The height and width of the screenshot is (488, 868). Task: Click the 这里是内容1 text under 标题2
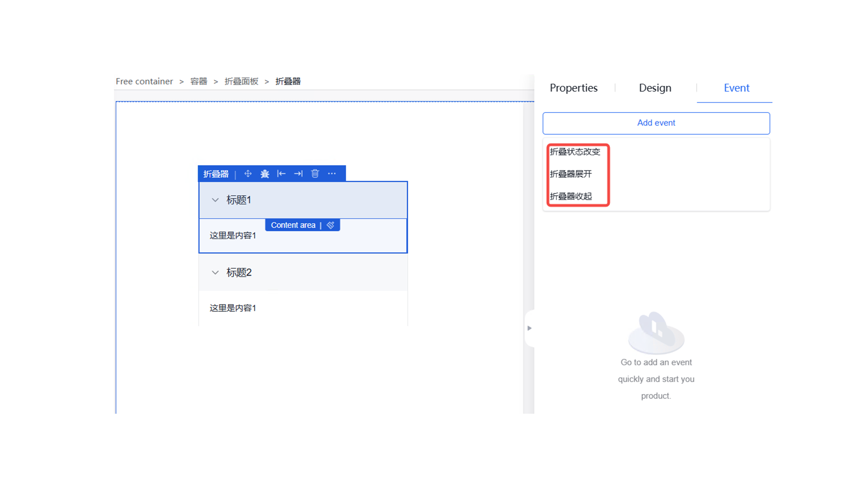[233, 308]
